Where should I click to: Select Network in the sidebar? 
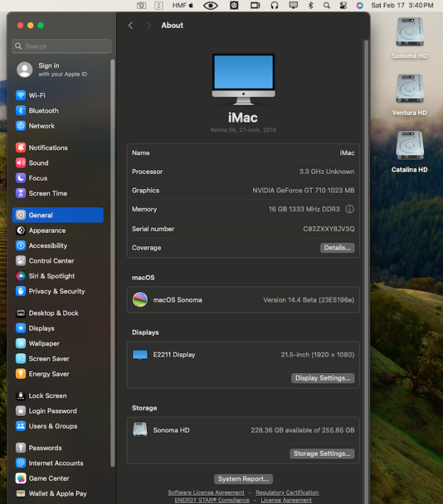58,126
